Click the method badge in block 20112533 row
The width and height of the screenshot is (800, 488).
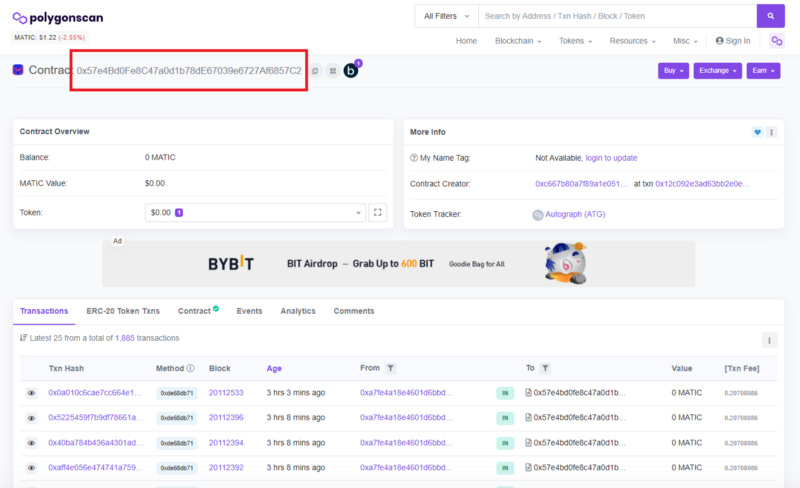[x=177, y=393]
